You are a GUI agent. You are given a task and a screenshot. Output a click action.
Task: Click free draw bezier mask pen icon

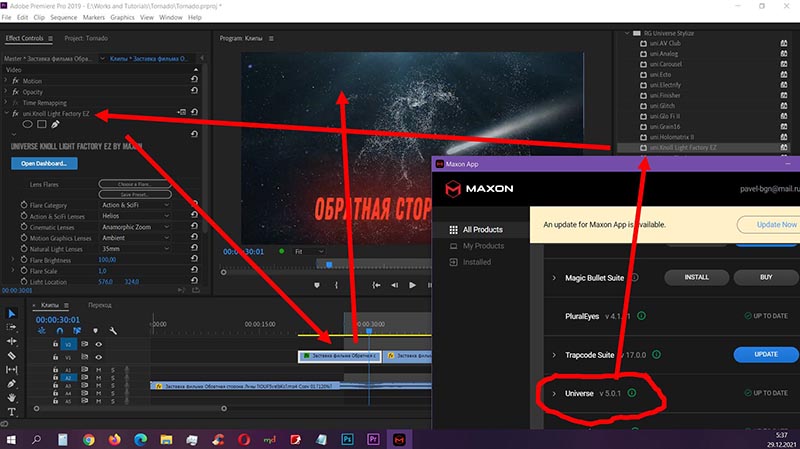click(55, 124)
